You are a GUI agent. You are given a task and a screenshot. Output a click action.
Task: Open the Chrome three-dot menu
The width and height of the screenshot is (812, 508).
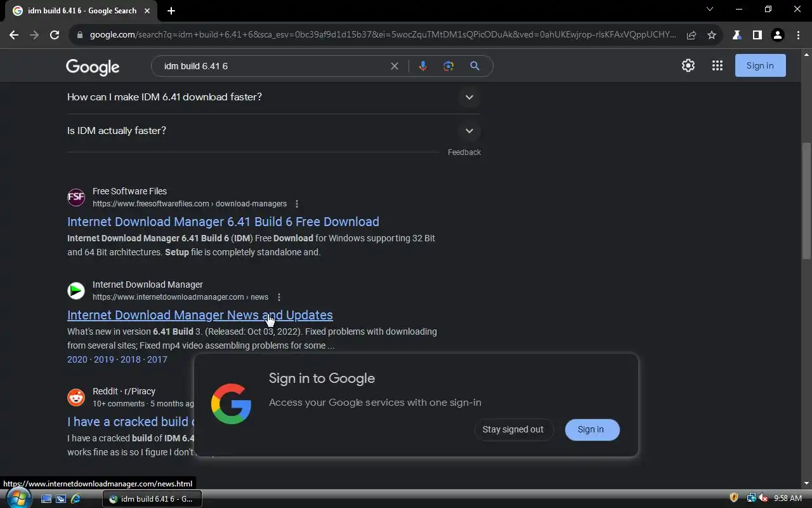pos(798,35)
